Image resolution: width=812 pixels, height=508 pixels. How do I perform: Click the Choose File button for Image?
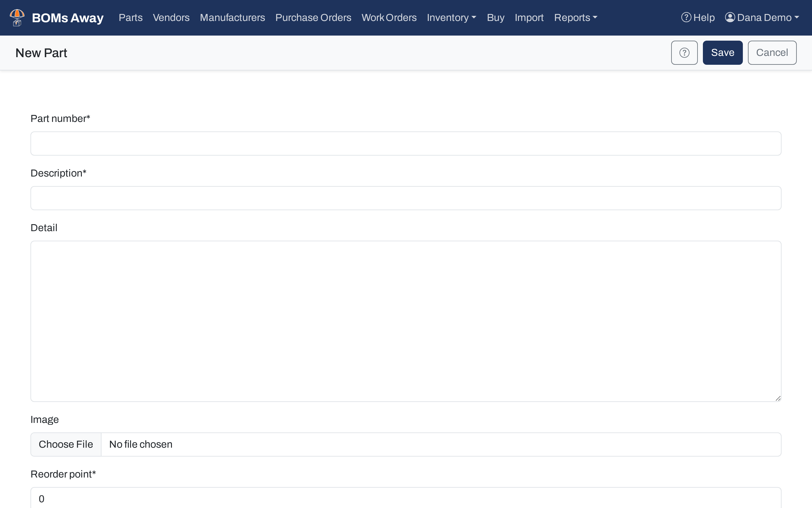[x=66, y=444]
